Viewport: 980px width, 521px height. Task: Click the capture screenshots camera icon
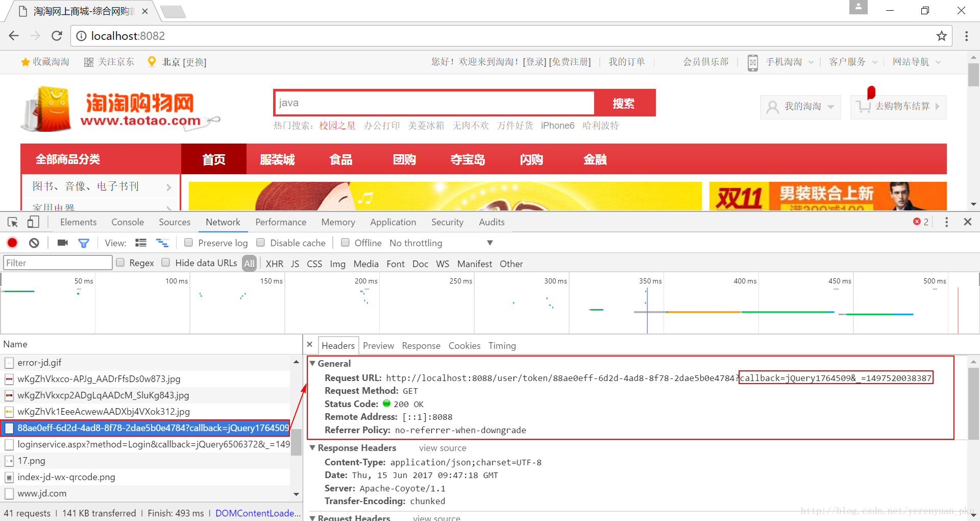tap(63, 243)
